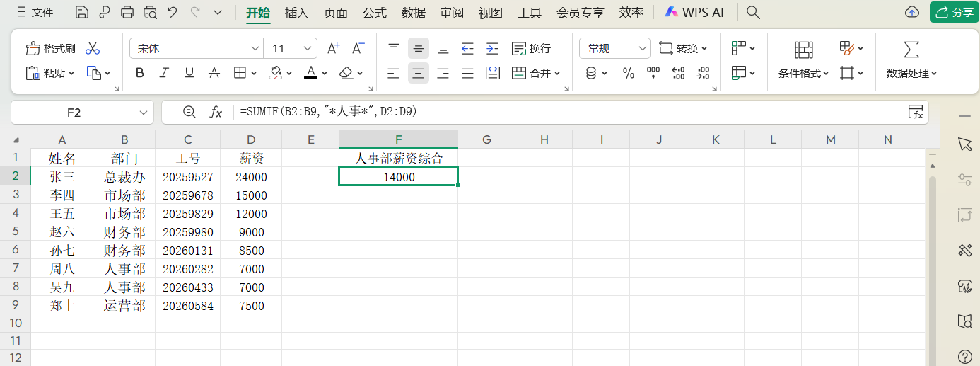Click the green 分享 share button
This screenshot has height=366, width=980.
(954, 12)
